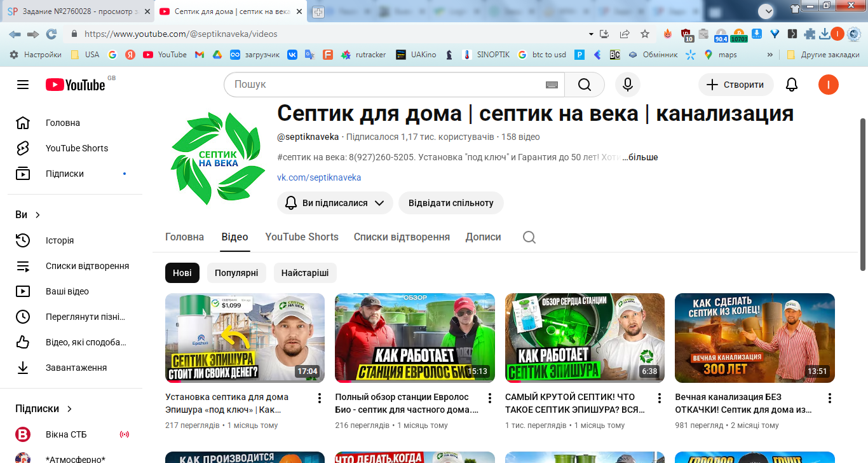This screenshot has width=868, height=463.
Task: Open the 'Списки відтворення' channel tab
Action: 402,237
